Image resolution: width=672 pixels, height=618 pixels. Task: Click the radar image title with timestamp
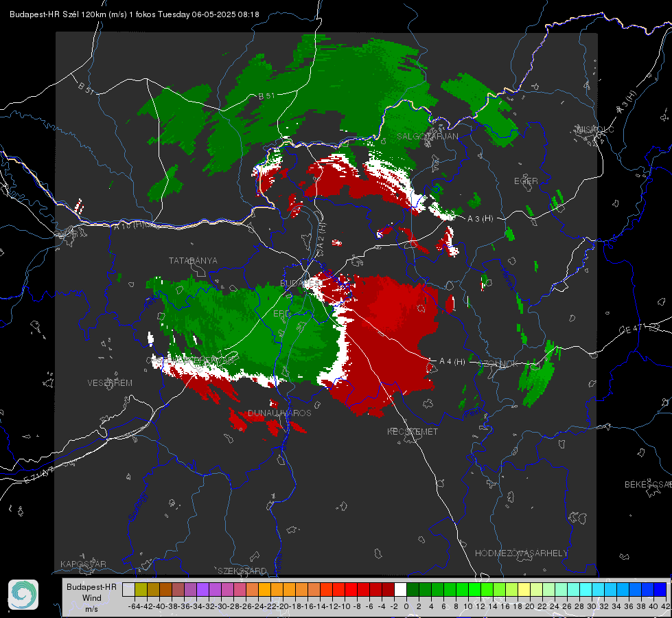pos(134,14)
